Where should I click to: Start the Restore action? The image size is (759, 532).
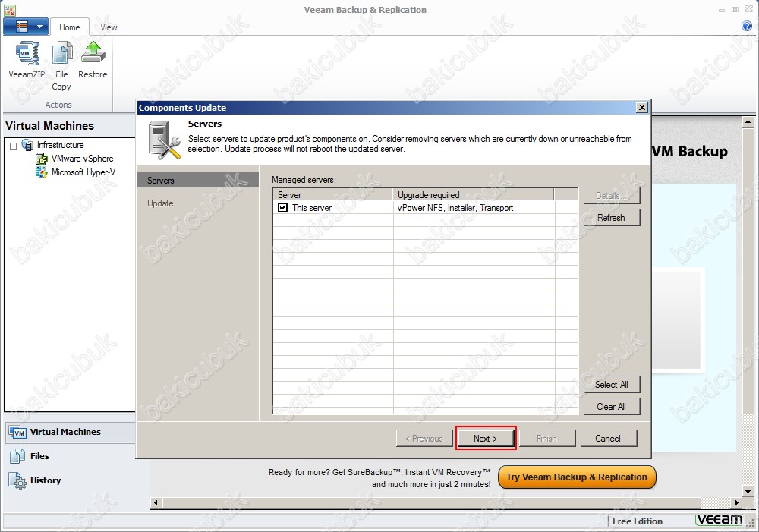pos(93,60)
